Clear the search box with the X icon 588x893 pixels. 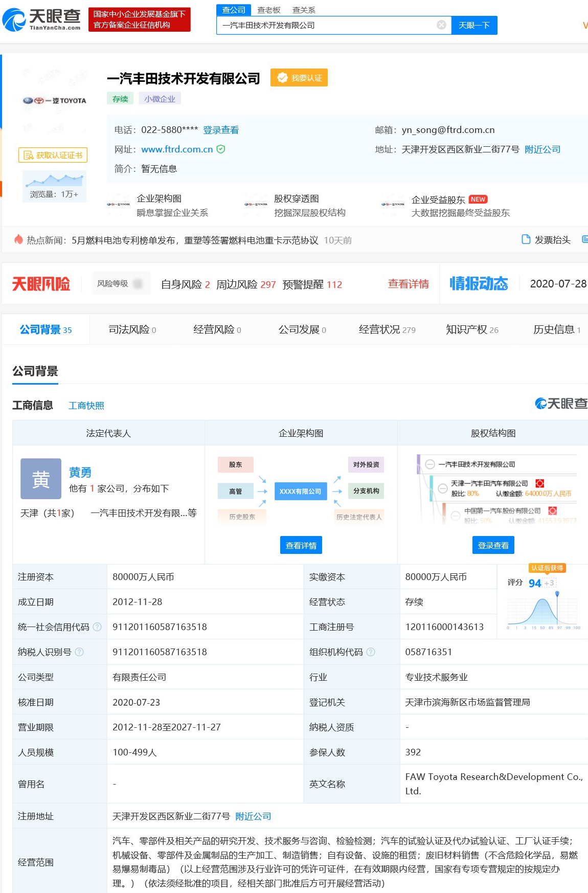tap(441, 25)
